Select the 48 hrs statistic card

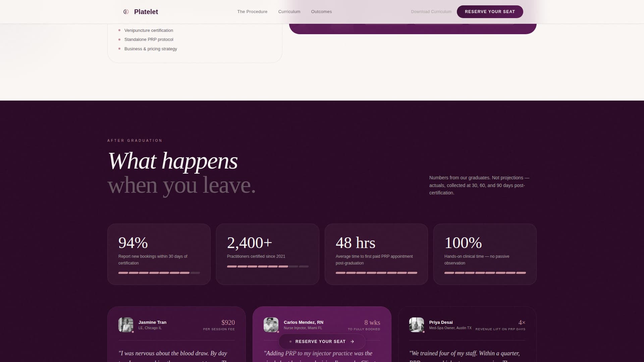click(x=376, y=254)
